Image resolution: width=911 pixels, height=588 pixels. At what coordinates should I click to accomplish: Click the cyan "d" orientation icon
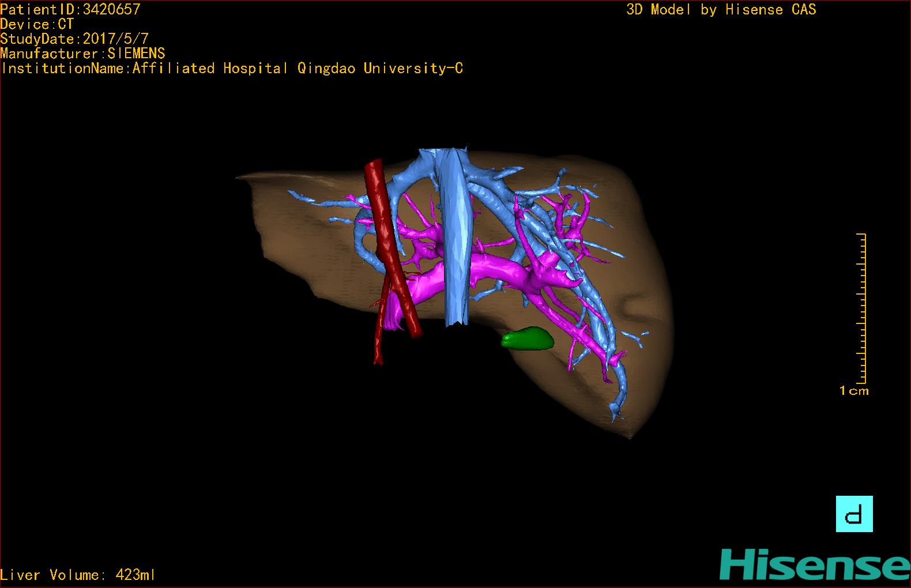[854, 514]
